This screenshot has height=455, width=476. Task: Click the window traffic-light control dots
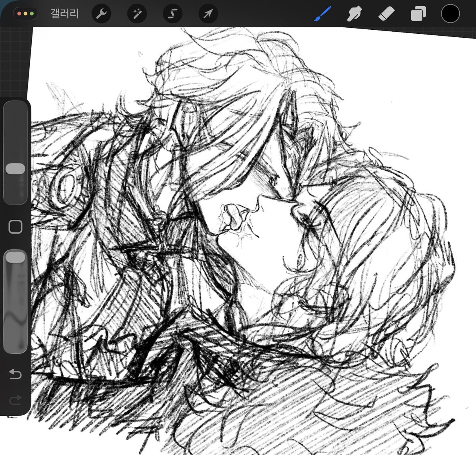(x=25, y=14)
